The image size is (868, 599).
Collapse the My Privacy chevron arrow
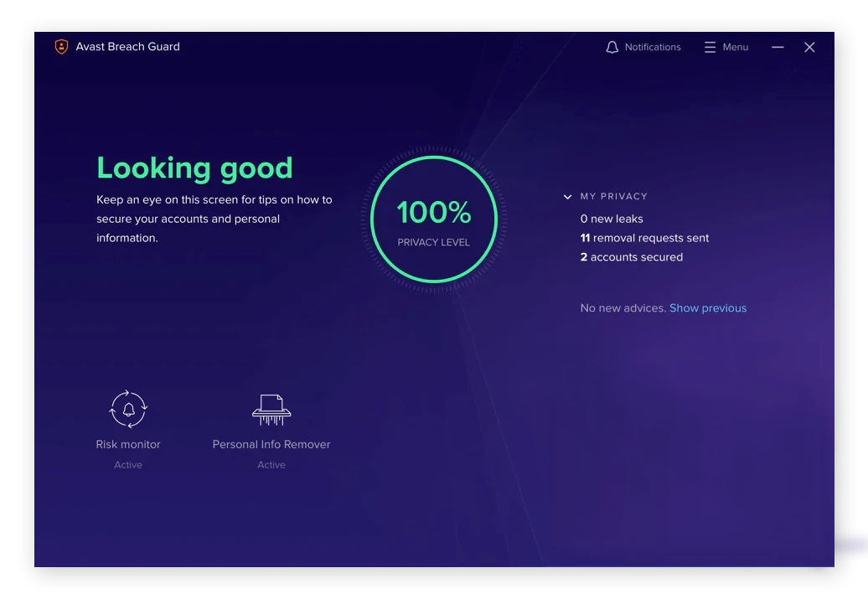pos(568,197)
